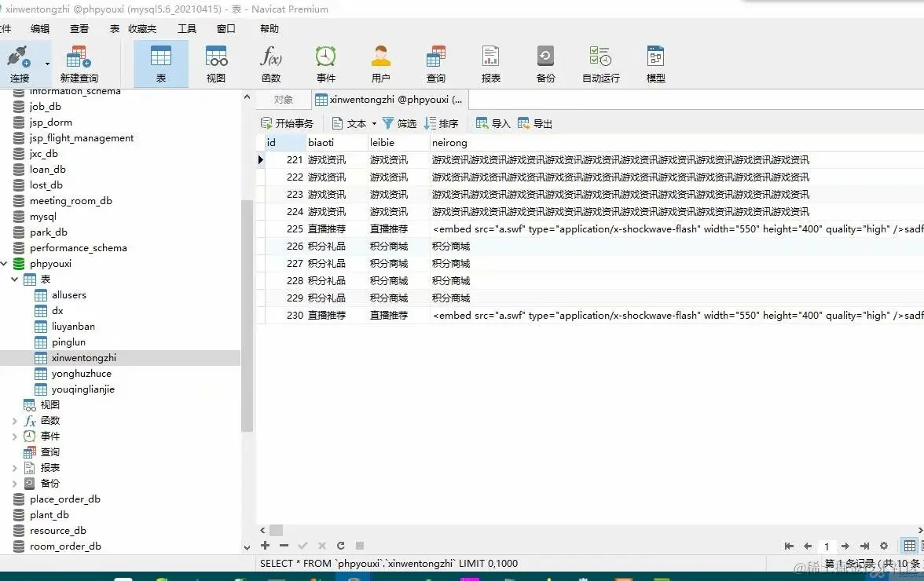Open the Query toolbar icon
Viewport: 924px width, 581px height.
click(436, 64)
